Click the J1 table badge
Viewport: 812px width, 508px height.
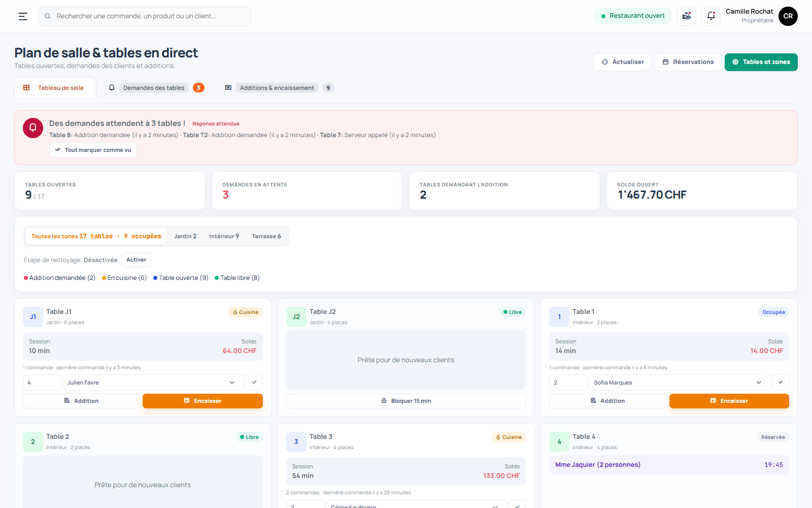coord(33,317)
